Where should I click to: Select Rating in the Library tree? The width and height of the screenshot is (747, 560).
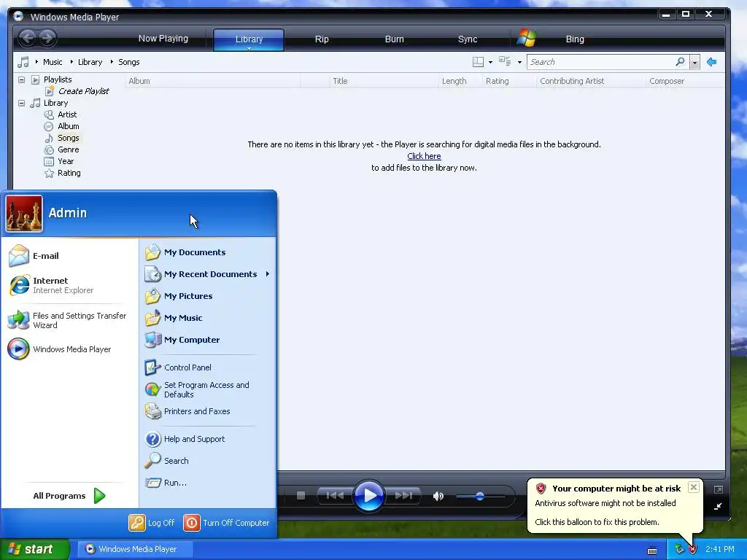coord(69,173)
